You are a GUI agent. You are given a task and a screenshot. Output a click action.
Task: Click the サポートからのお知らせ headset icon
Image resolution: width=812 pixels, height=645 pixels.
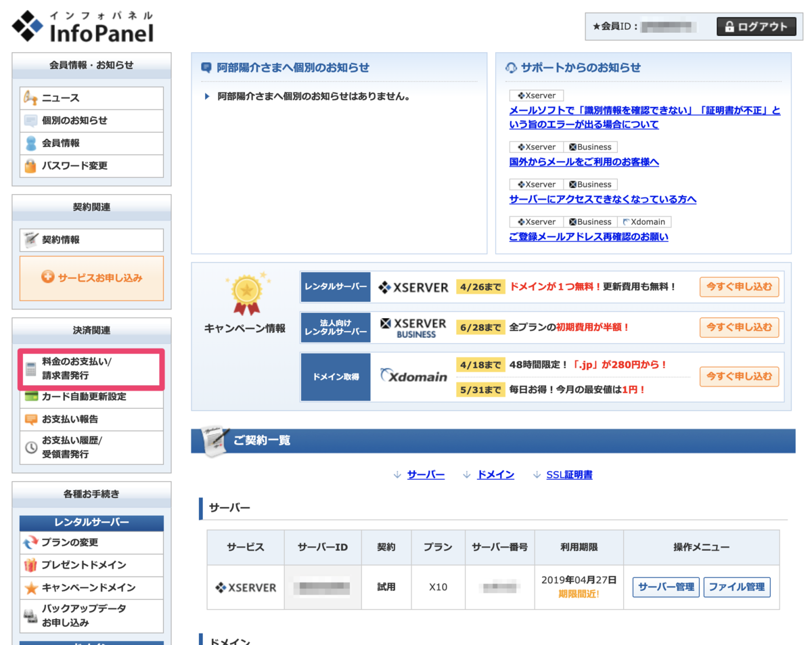[x=512, y=68]
